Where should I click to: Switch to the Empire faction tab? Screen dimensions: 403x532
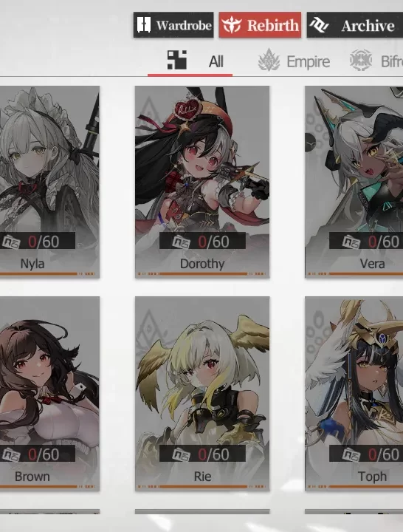point(294,61)
